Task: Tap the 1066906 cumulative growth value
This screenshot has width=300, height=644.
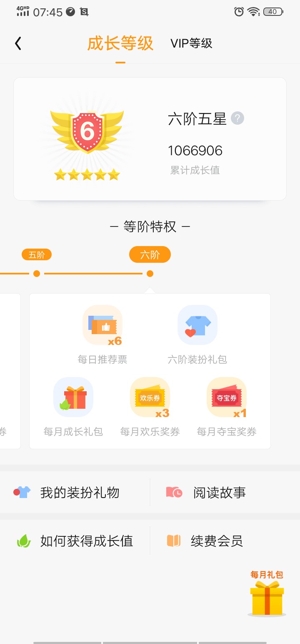Action: point(195,151)
